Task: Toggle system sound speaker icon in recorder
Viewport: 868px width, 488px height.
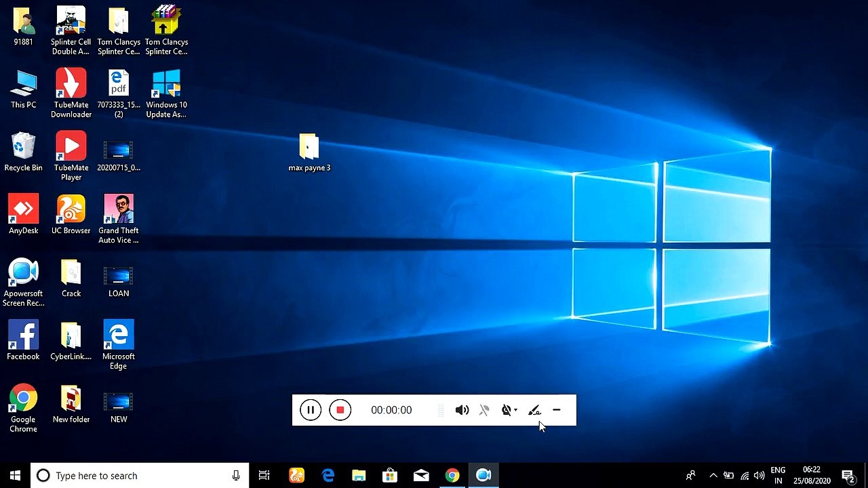Action: [462, 410]
